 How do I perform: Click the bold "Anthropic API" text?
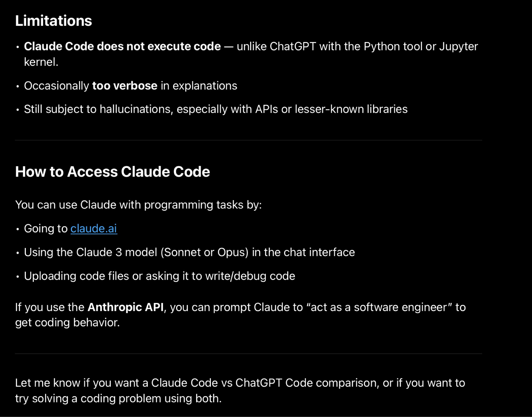(x=125, y=307)
